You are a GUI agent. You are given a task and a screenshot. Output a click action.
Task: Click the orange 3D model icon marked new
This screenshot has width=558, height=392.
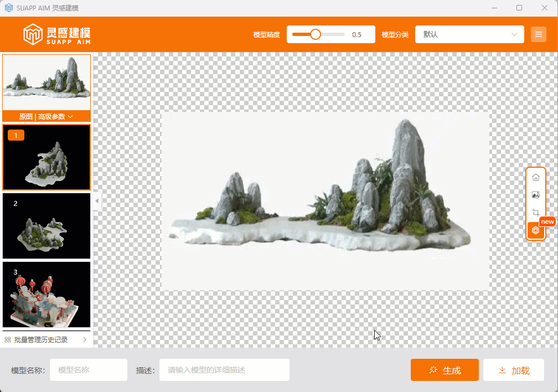[x=535, y=230]
